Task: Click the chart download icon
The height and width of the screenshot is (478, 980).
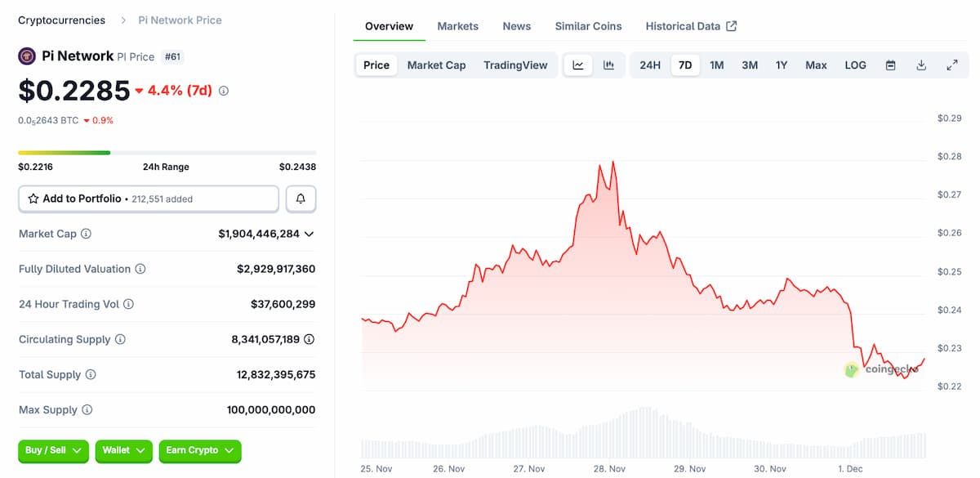Action: point(921,65)
